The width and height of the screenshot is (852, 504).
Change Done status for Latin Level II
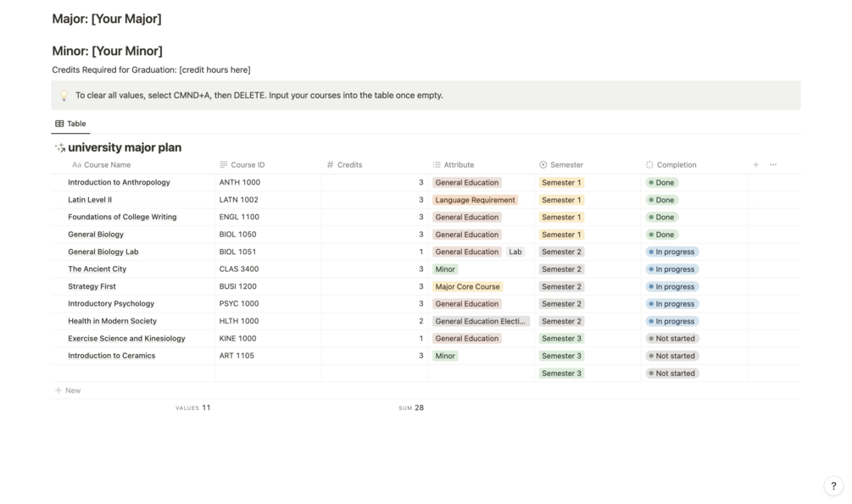pos(661,200)
